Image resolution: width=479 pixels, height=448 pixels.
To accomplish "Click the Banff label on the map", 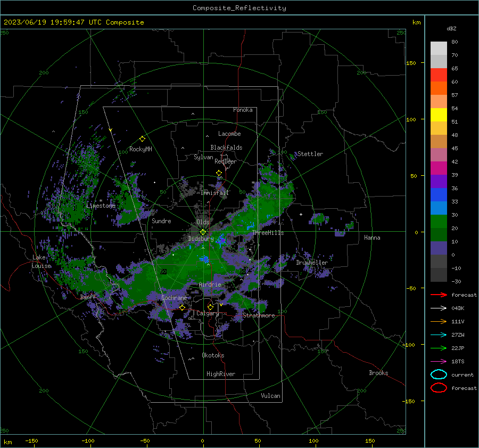I will 88,297.
